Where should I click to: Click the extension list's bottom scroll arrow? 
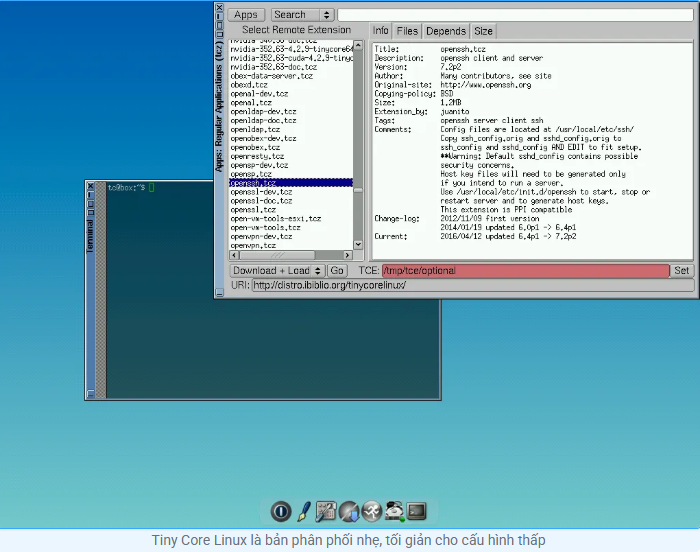click(x=358, y=245)
